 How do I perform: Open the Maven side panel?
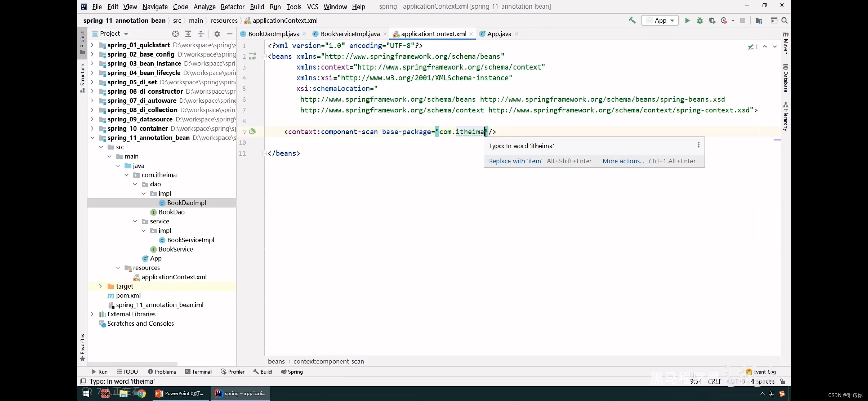point(785,43)
